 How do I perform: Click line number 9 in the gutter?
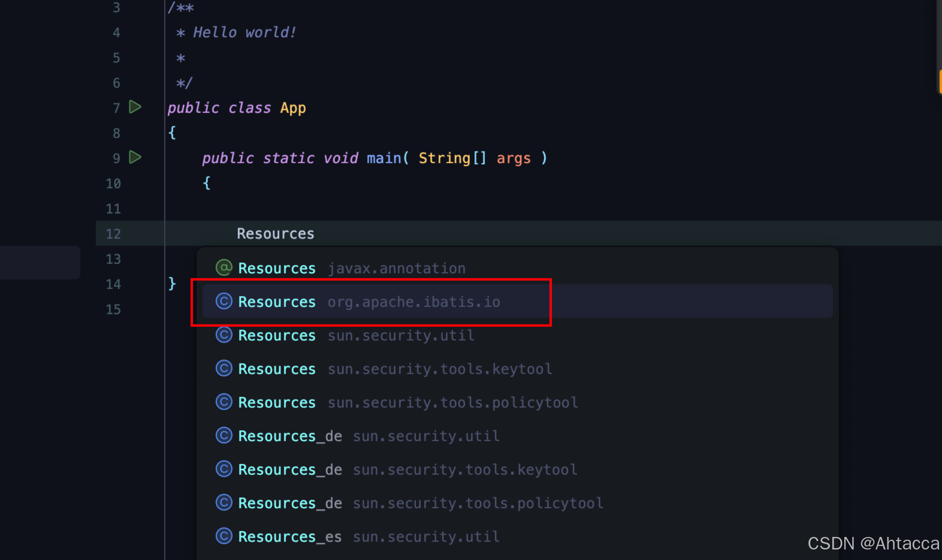[116, 158]
